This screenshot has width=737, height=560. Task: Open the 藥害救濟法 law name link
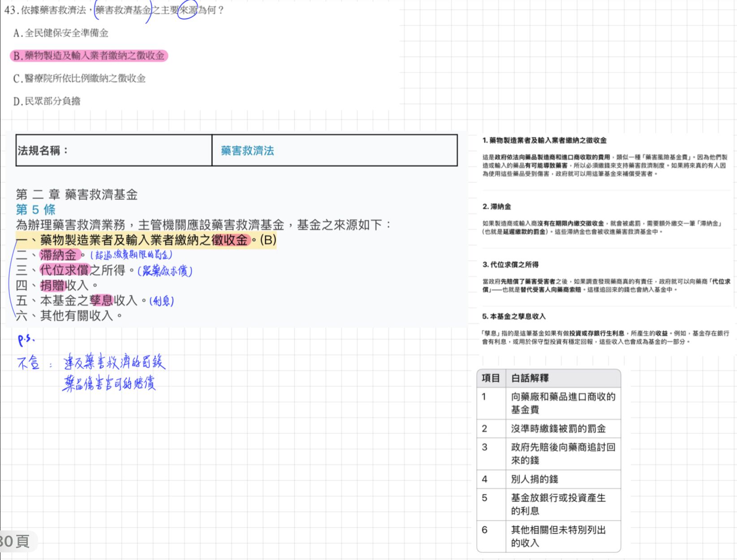247,151
